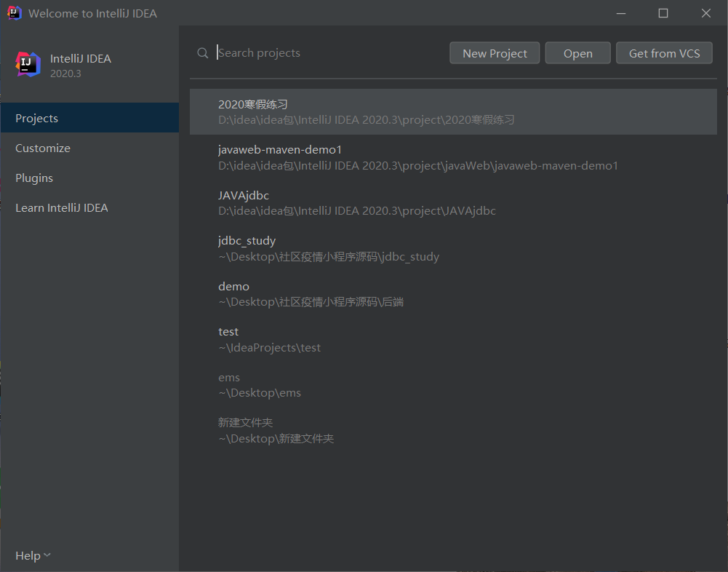Maximize the Welcome window
This screenshot has height=572, width=728.
coord(663,13)
